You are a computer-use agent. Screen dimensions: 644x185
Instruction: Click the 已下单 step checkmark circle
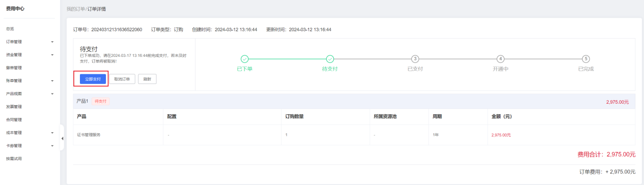[244, 58]
